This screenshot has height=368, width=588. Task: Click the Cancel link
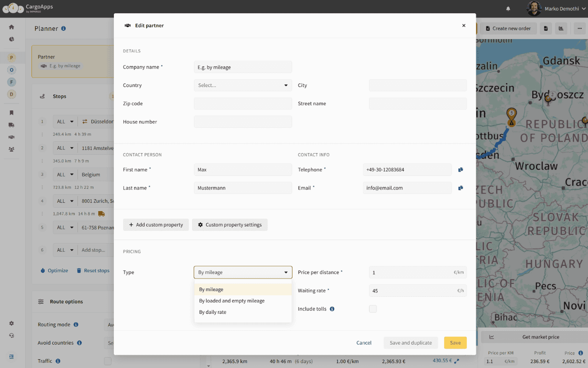[x=364, y=343]
